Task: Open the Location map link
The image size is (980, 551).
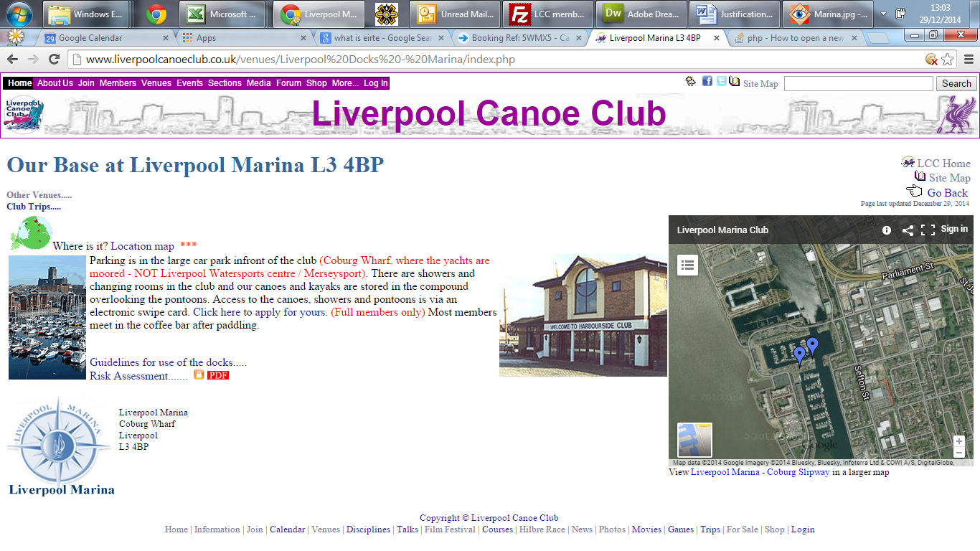Action: 142,246
